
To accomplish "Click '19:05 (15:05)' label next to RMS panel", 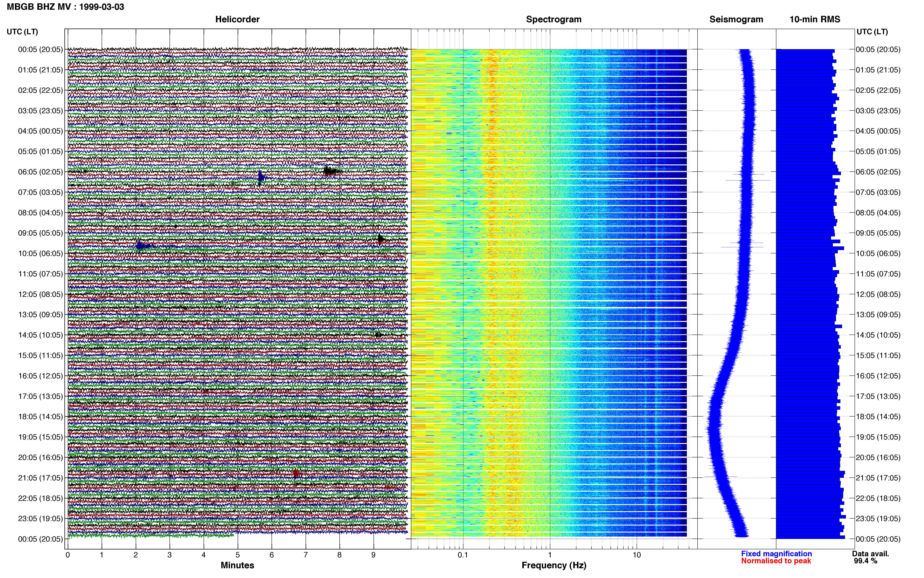I will (x=878, y=437).
